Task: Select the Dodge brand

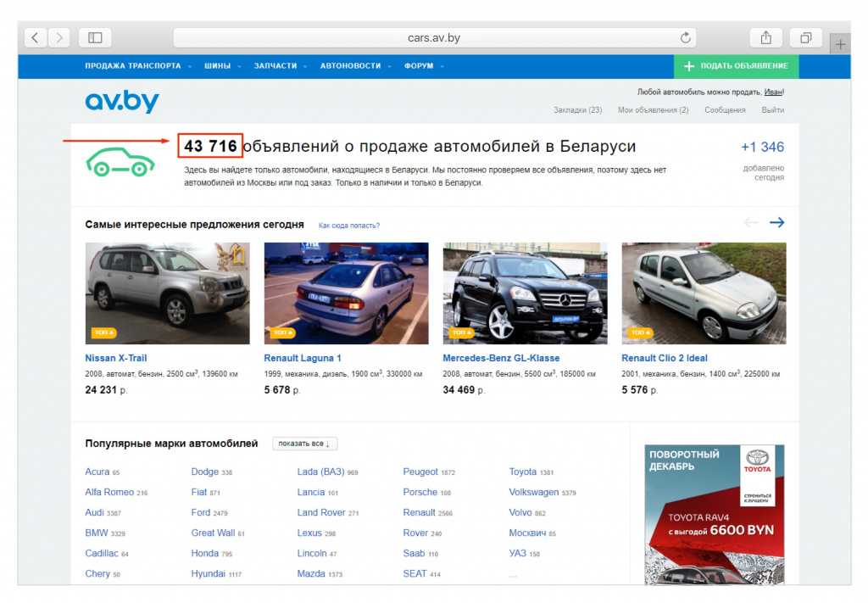Action: [205, 472]
